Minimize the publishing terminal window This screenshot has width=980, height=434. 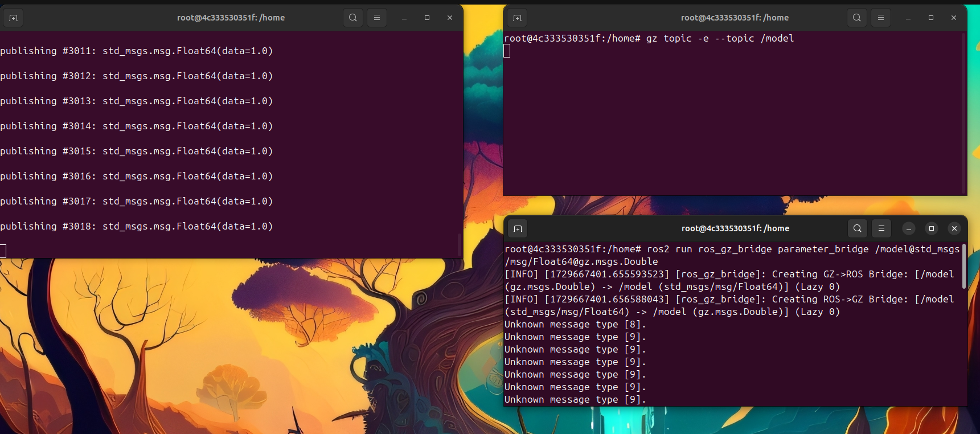404,18
